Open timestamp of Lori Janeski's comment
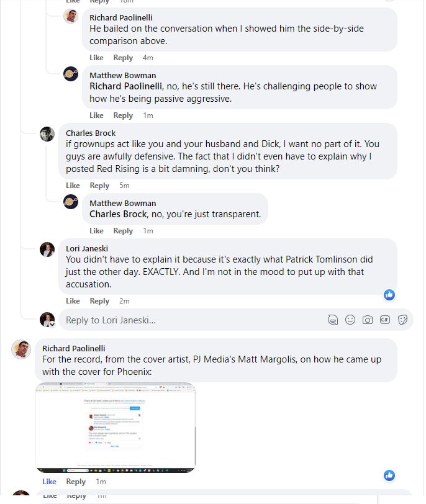Screen dimensions: 426x504 [x=124, y=301]
